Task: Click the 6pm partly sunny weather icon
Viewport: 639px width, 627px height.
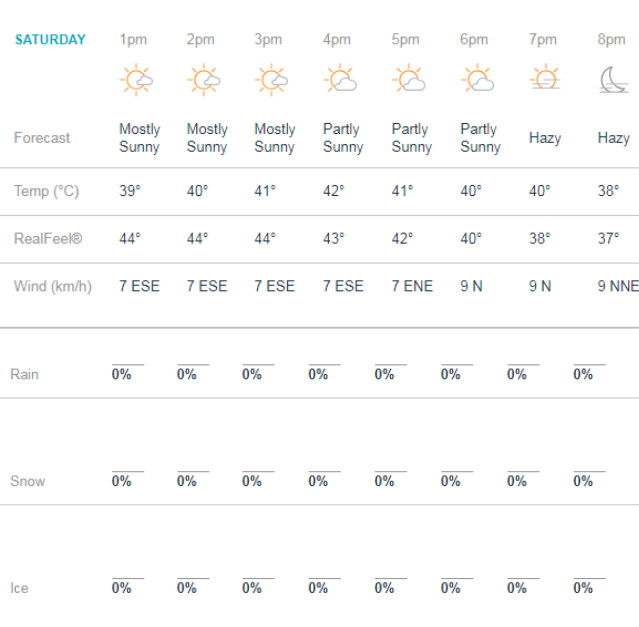Action: [478, 78]
